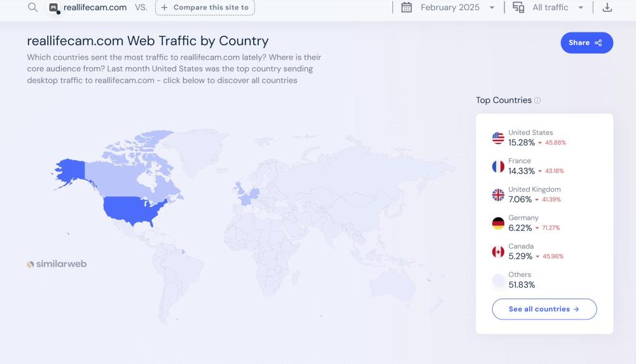Image resolution: width=636 pixels, height=364 pixels.
Task: Click the Canada flag icon
Action: [x=498, y=252]
